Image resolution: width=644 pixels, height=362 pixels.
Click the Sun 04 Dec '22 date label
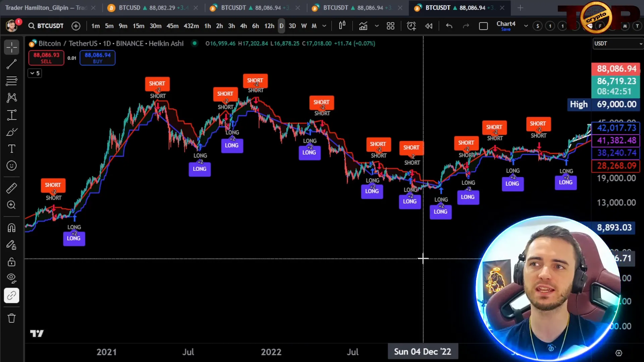pyautogui.click(x=423, y=352)
